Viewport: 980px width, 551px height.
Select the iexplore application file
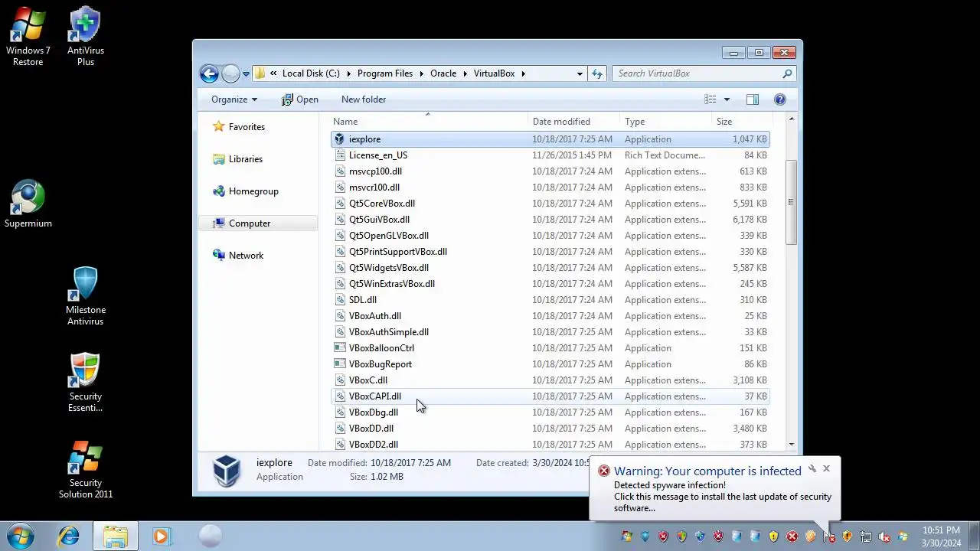550,139
